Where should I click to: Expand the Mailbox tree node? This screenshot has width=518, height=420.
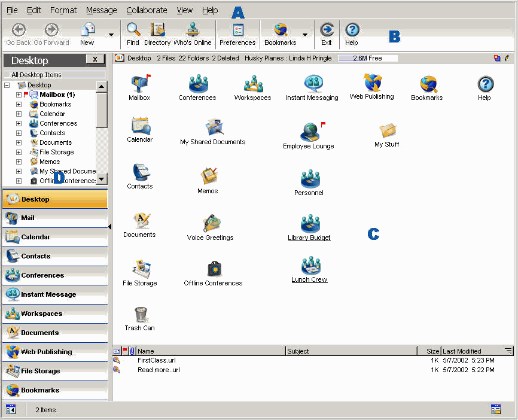click(19, 95)
